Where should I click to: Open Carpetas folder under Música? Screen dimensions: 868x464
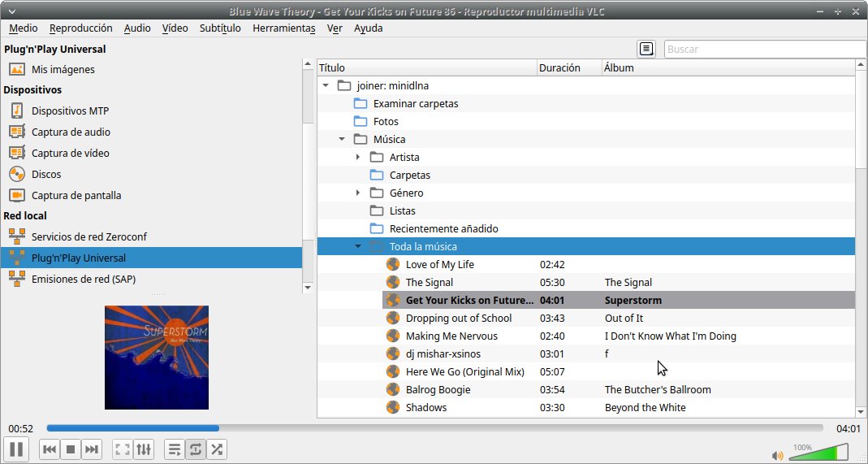click(x=410, y=175)
